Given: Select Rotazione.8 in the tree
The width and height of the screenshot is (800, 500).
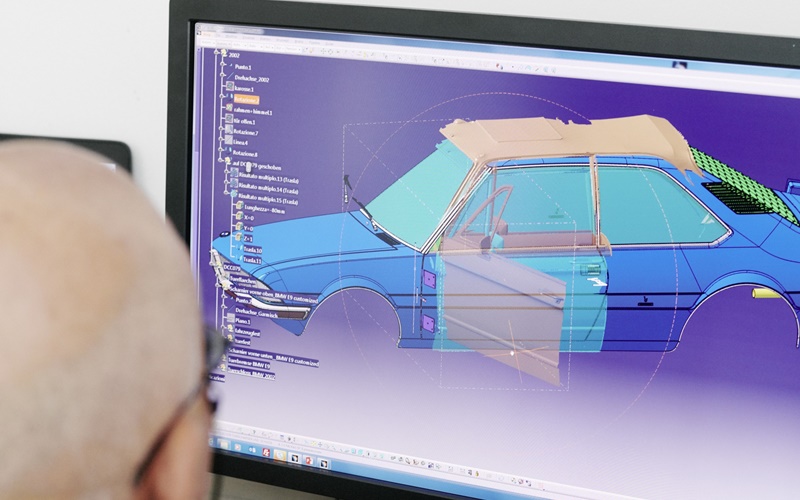Looking at the screenshot, I should click(x=244, y=154).
